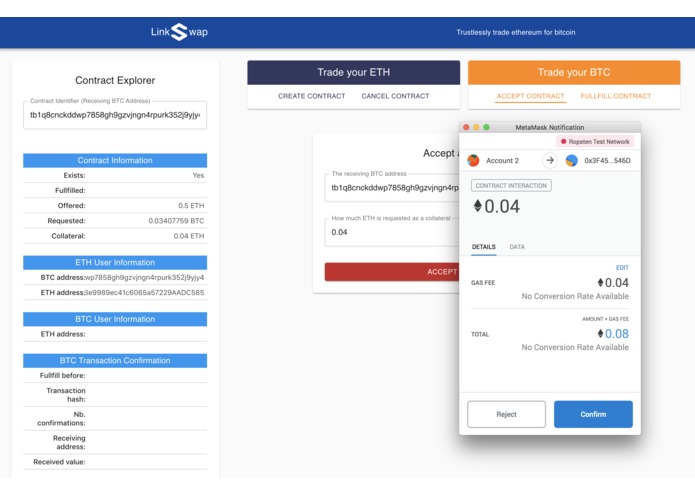Switch to FULLFILL CONTRACT tab

click(616, 96)
